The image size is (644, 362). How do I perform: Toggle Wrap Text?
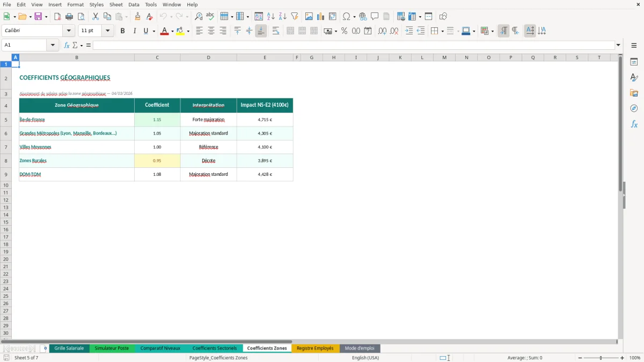(x=276, y=31)
